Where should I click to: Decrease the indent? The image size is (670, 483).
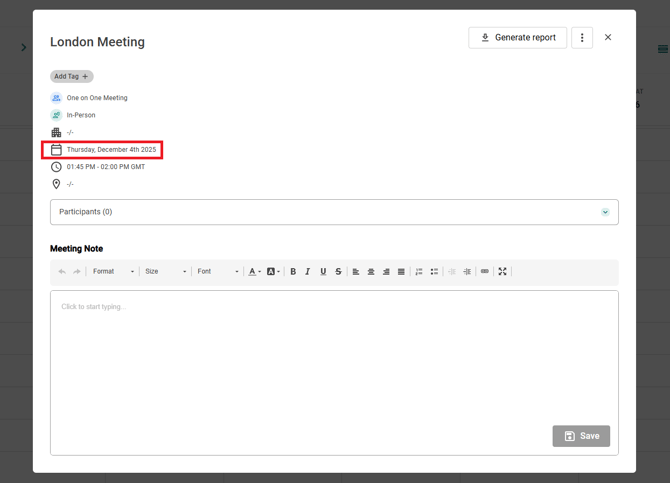click(x=452, y=271)
